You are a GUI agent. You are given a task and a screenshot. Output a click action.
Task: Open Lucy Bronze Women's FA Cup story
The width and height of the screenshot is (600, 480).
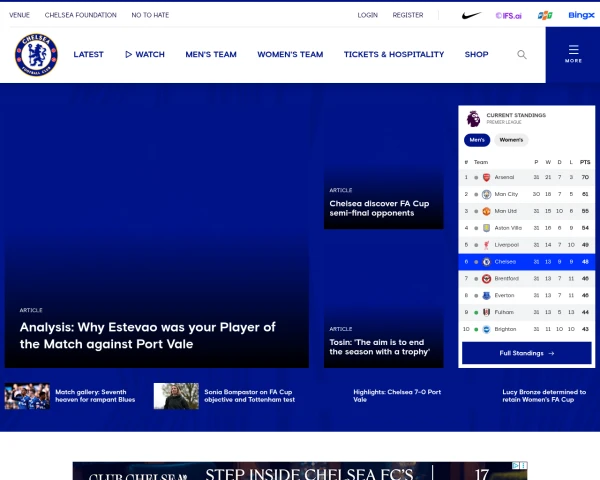pos(544,396)
